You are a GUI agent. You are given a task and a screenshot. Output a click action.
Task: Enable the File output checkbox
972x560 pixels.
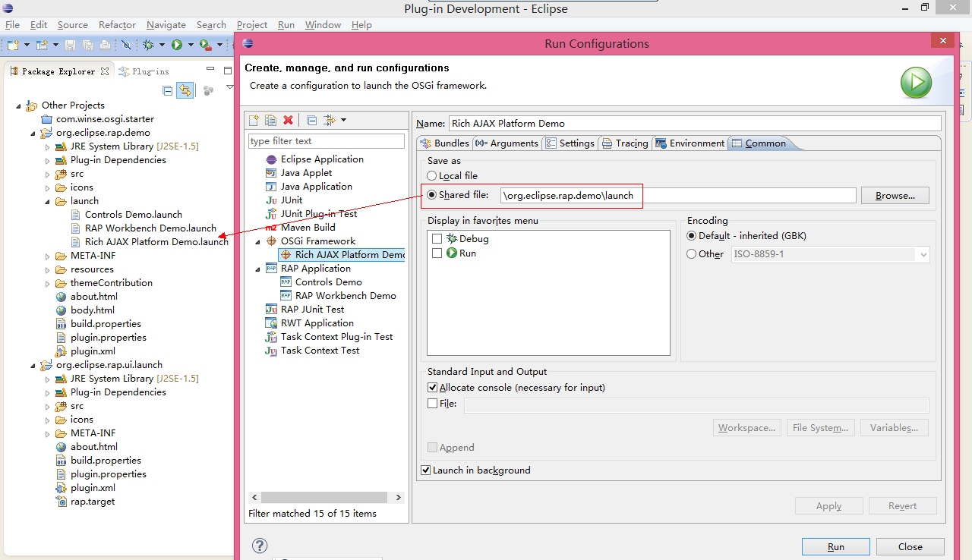click(x=433, y=404)
